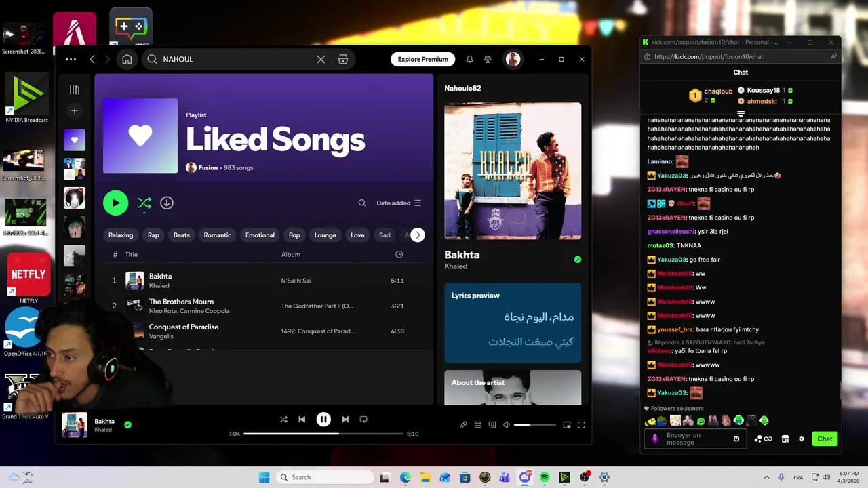The image size is (868, 488).
Task: Open the Browse icon beside the search bar
Action: click(x=343, y=59)
